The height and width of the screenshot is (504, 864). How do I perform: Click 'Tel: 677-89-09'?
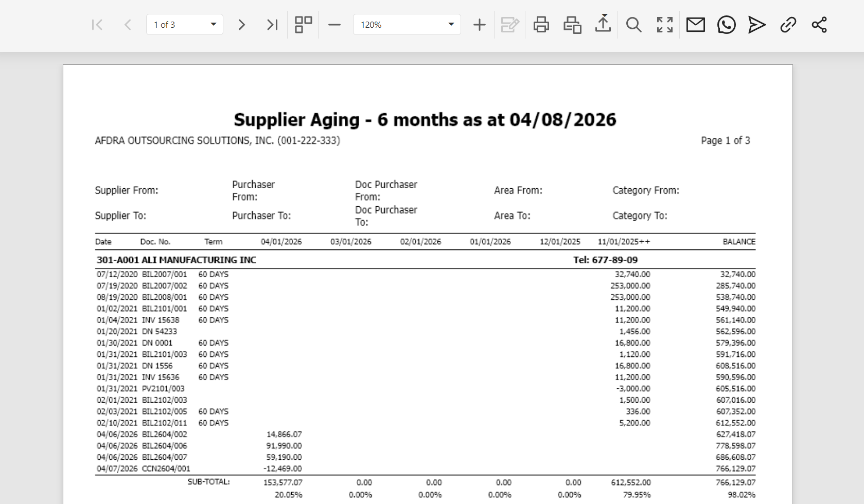click(x=606, y=260)
